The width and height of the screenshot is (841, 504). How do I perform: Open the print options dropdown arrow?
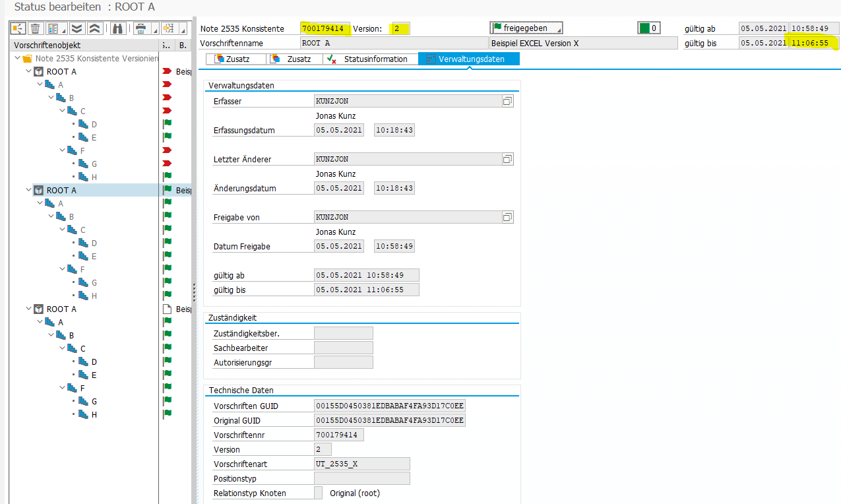pos(155,31)
